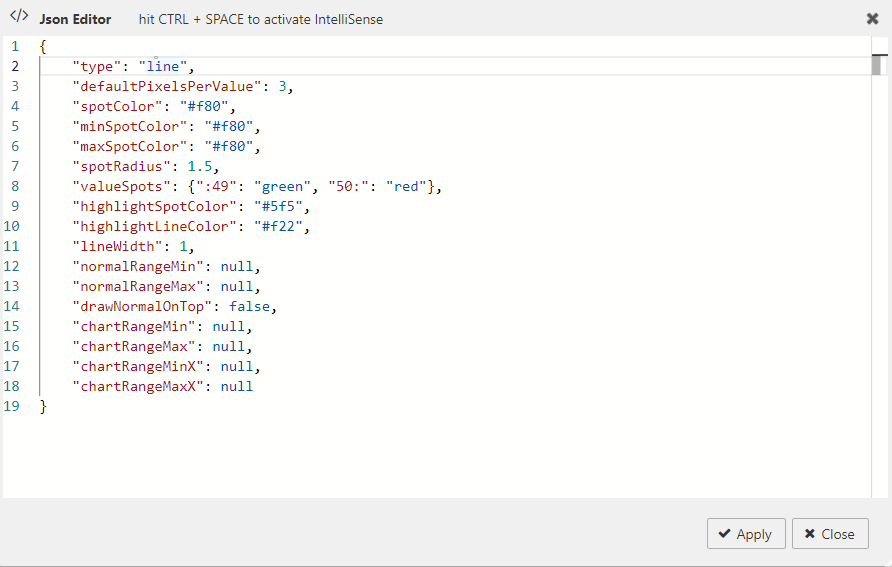Viewport: 892px width, 567px height.
Task: Click the closing brace on line 19
Action: pyautogui.click(x=43, y=407)
